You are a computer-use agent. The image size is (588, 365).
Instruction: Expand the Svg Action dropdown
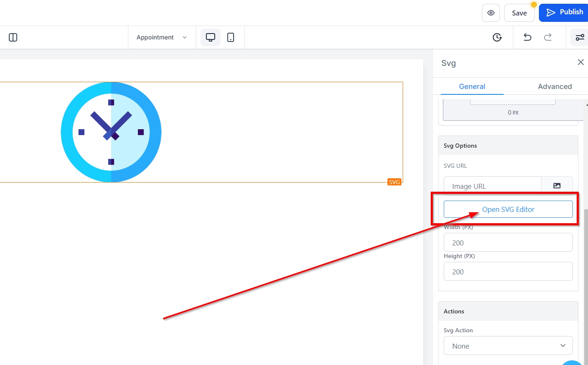508,346
